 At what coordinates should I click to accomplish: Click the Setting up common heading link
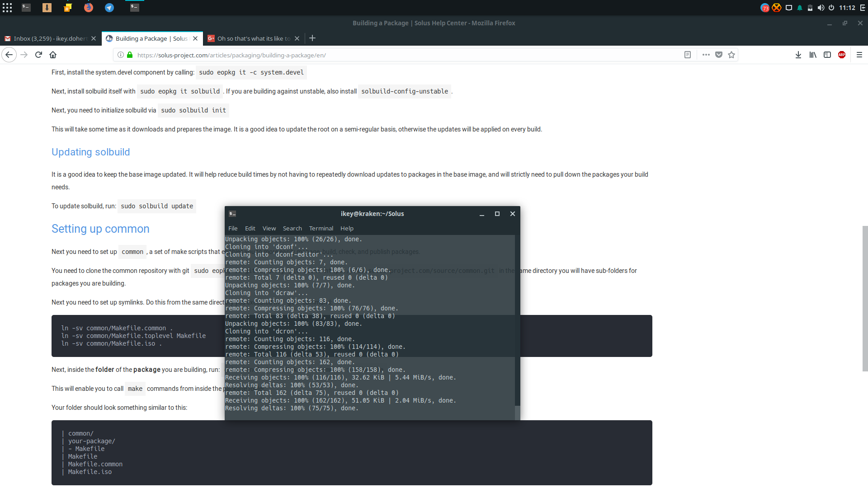click(x=100, y=229)
